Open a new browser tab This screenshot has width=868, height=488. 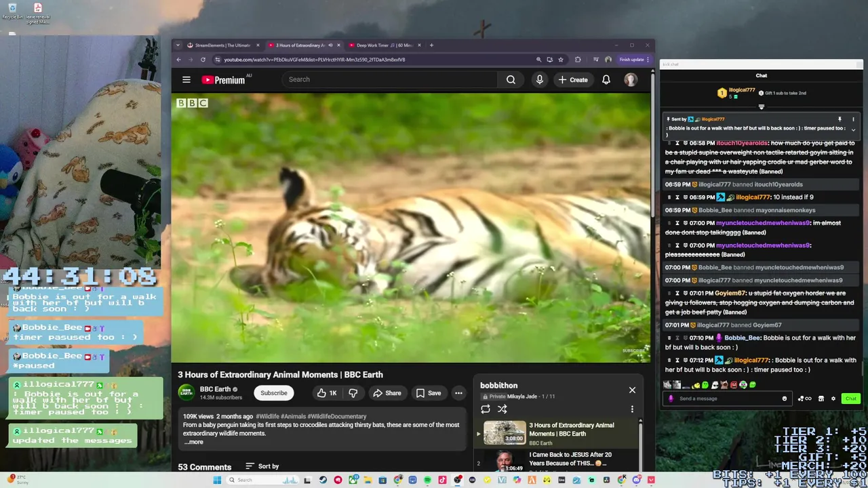point(431,45)
